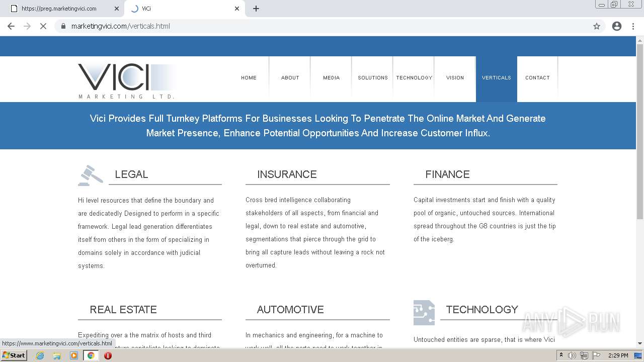This screenshot has height=362, width=644.
Task: Open the TECHNOLOGY nav item
Action: 414,78
